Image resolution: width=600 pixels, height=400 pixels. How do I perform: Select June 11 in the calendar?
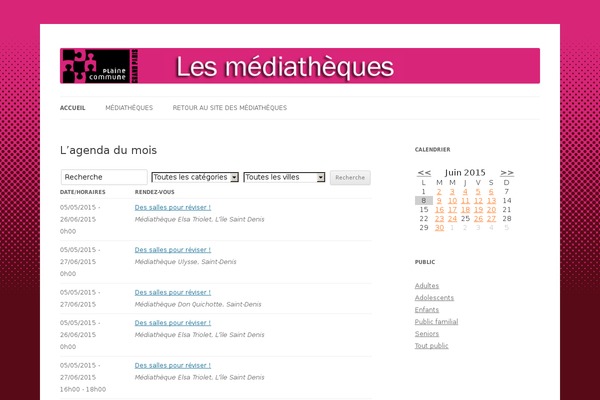465,201
